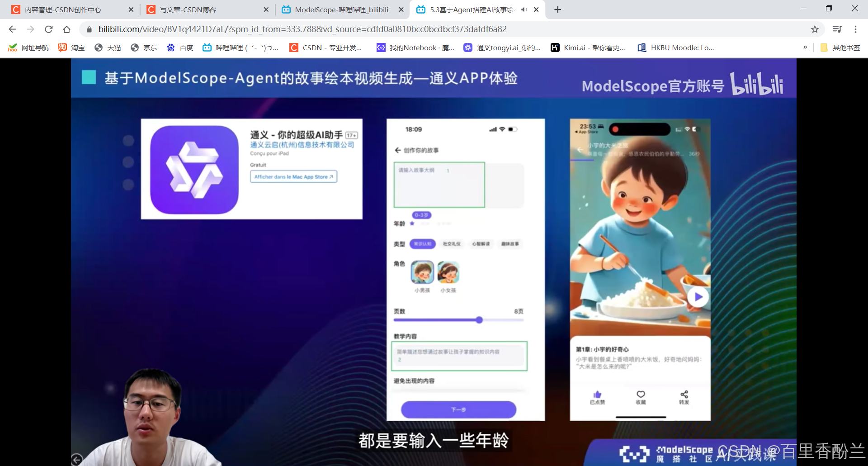Open 哔哩哔哩 bookmark
Screen dimensions: 868x466
[241, 48]
